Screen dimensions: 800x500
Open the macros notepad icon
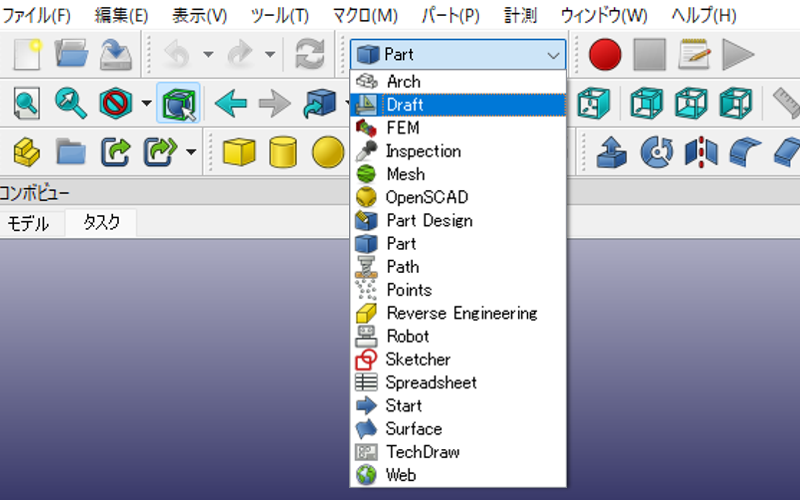pos(694,54)
